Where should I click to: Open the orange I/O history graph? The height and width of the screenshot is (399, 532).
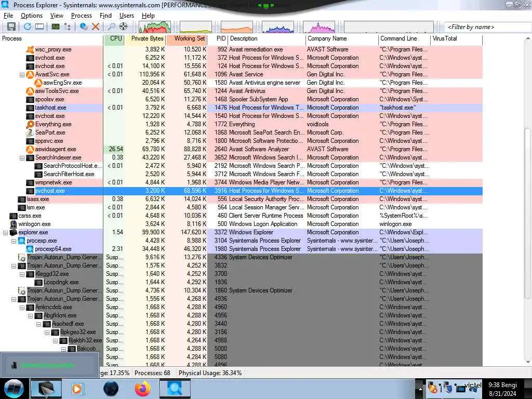(x=237, y=27)
